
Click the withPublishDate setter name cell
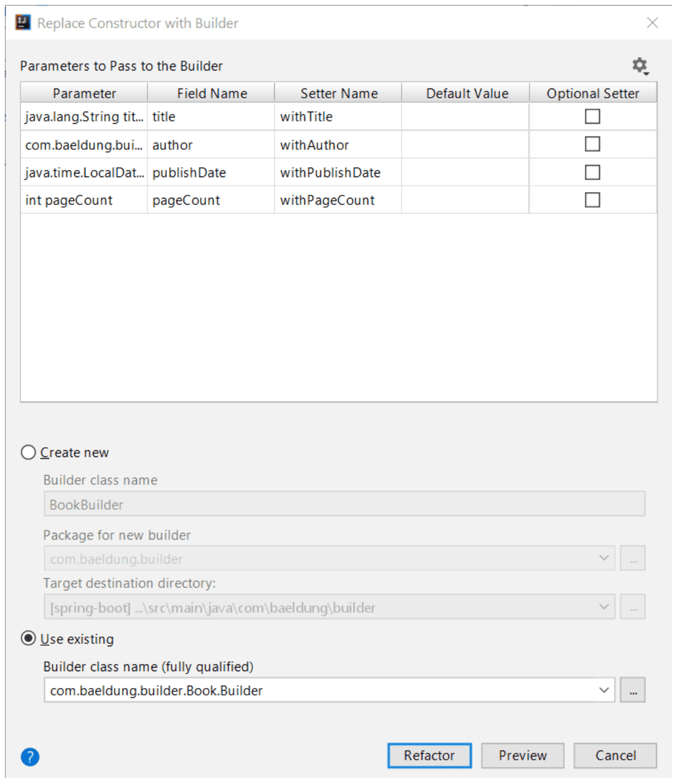pyautogui.click(x=338, y=172)
